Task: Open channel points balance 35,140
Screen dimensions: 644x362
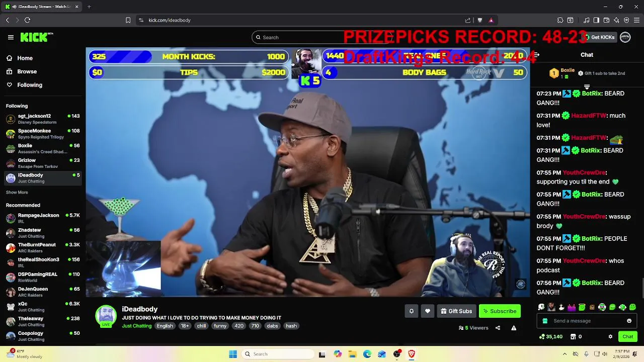Action: click(550, 336)
